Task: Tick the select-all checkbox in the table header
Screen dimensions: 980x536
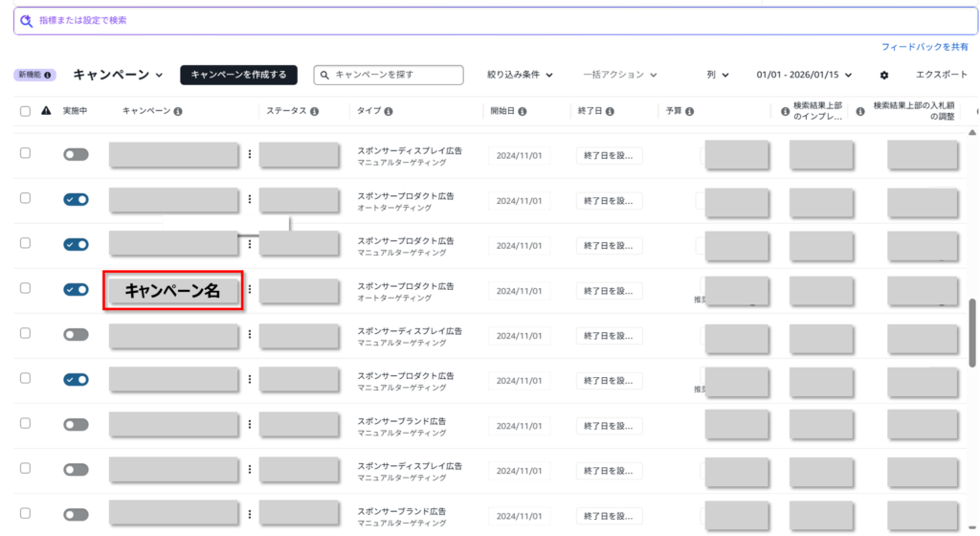Action: pos(25,111)
